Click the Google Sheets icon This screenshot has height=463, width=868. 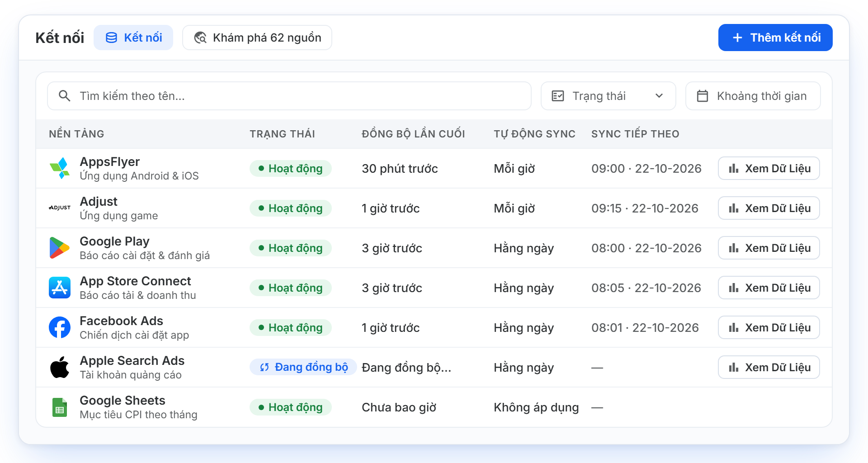click(60, 407)
